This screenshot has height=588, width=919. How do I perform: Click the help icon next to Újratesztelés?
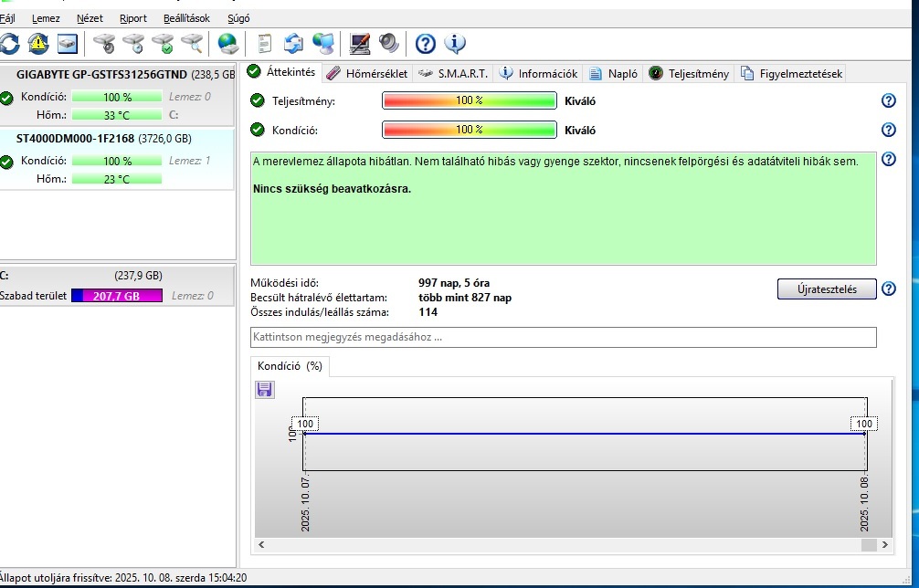889,289
